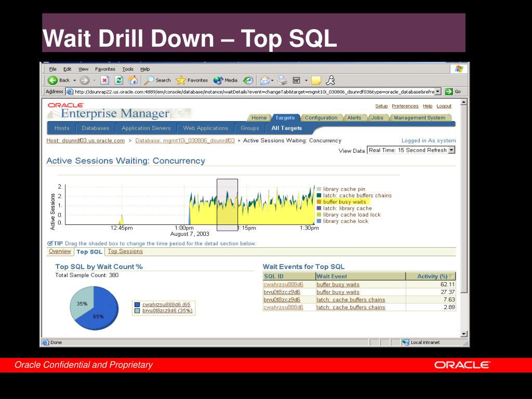532x399 pixels.
Task: Switch to the Top Sessions tab
Action: pyautogui.click(x=125, y=251)
